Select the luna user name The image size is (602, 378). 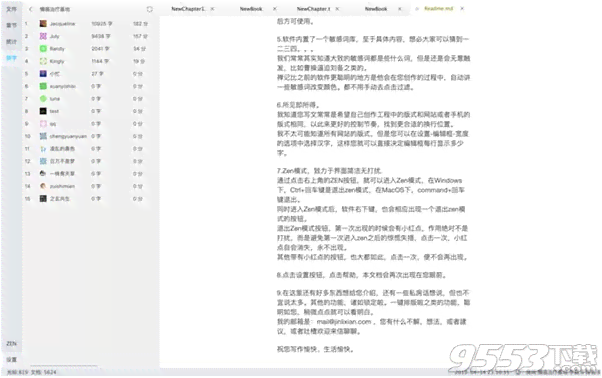coord(55,99)
